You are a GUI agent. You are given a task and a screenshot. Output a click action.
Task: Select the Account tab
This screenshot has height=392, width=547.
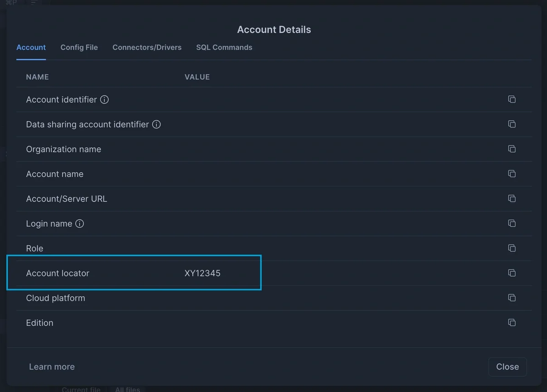click(x=31, y=47)
